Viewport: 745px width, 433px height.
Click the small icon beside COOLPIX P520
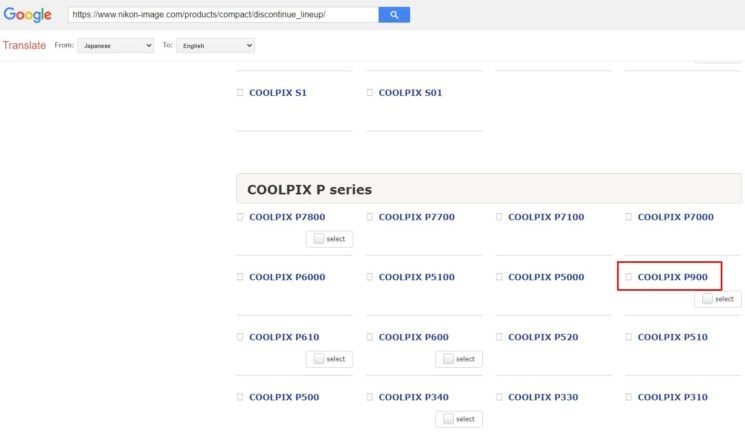pyautogui.click(x=499, y=337)
